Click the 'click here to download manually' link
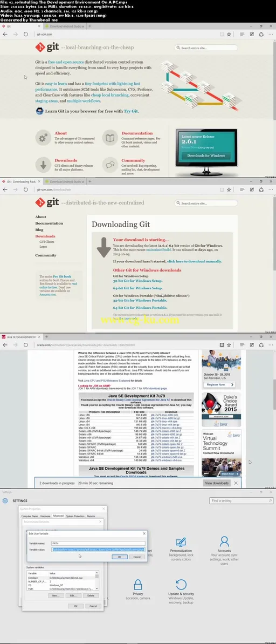 195,261
